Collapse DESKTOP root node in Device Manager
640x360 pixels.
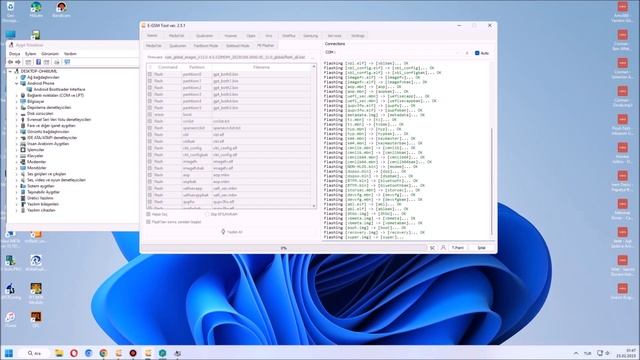tap(11, 71)
